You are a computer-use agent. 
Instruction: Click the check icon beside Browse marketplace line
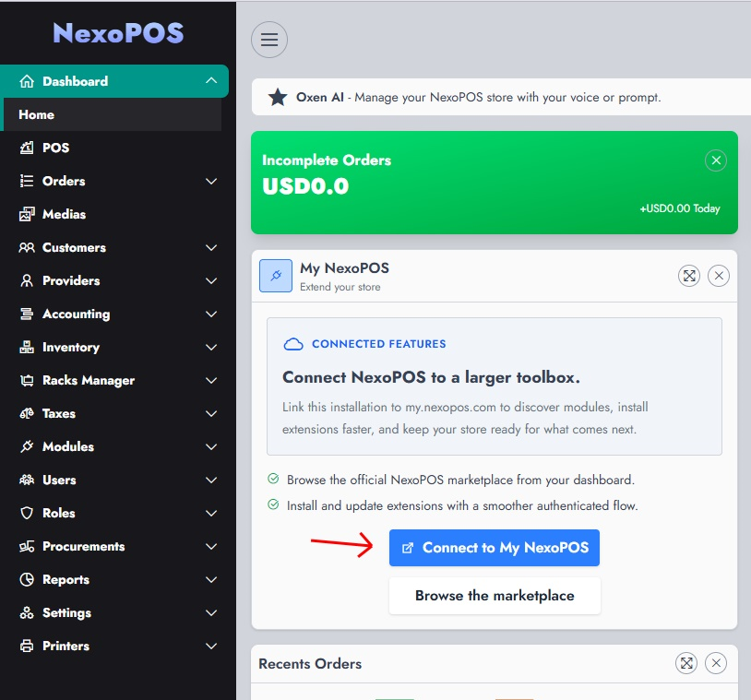(273, 479)
